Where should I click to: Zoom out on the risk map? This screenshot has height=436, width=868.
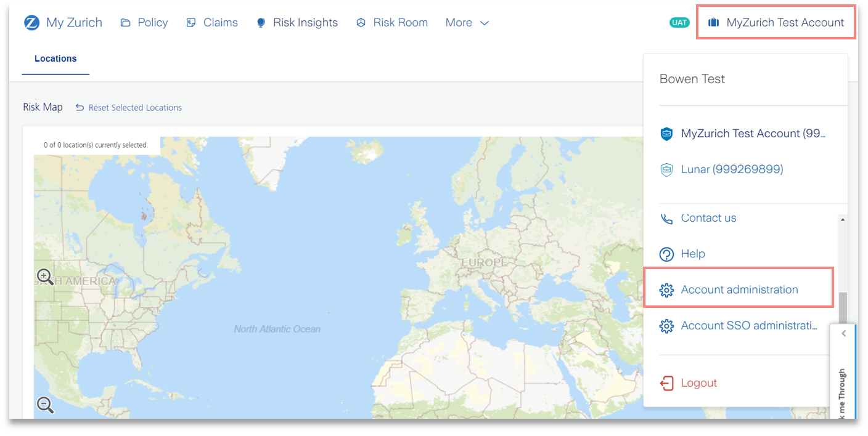point(45,405)
